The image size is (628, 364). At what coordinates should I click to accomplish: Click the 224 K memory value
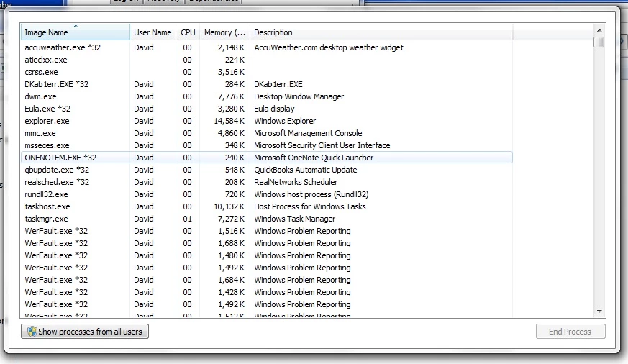tap(235, 60)
